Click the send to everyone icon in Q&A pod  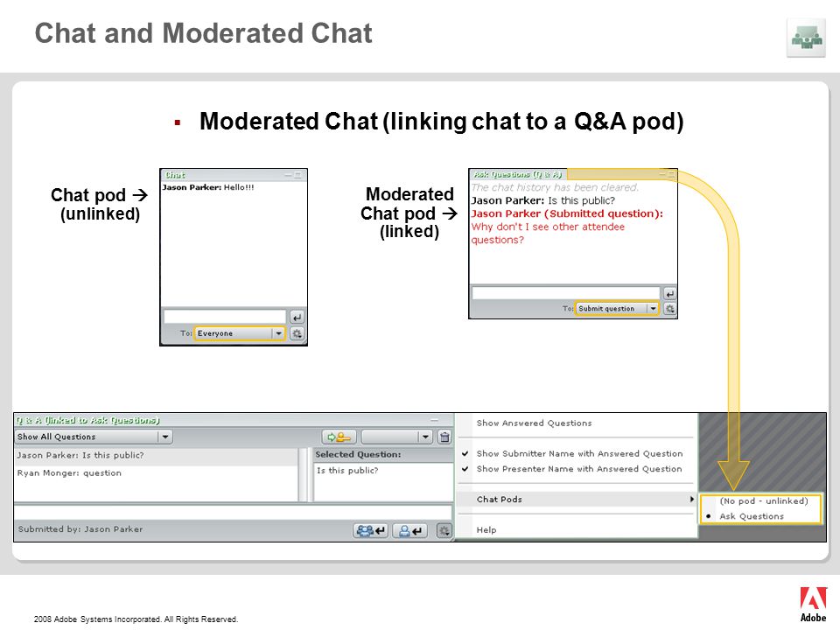click(x=371, y=530)
